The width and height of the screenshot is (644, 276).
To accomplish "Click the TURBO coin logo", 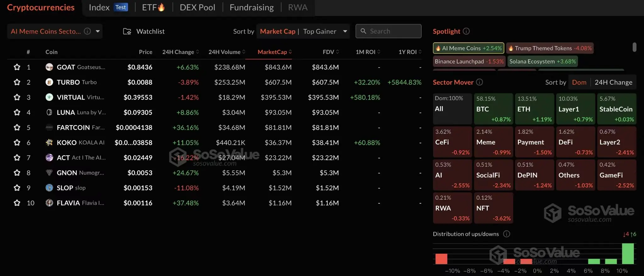I will (49, 82).
